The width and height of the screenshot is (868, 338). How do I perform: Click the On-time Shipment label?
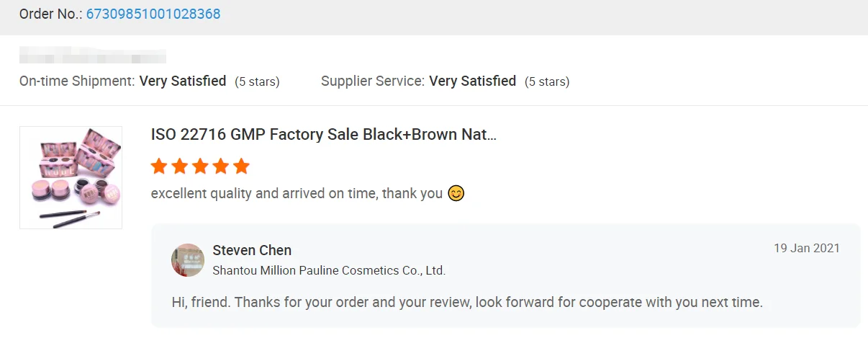(77, 81)
